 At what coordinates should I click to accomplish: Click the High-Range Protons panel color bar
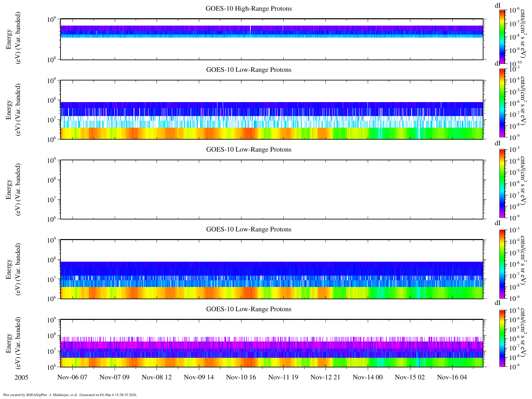tap(502, 37)
